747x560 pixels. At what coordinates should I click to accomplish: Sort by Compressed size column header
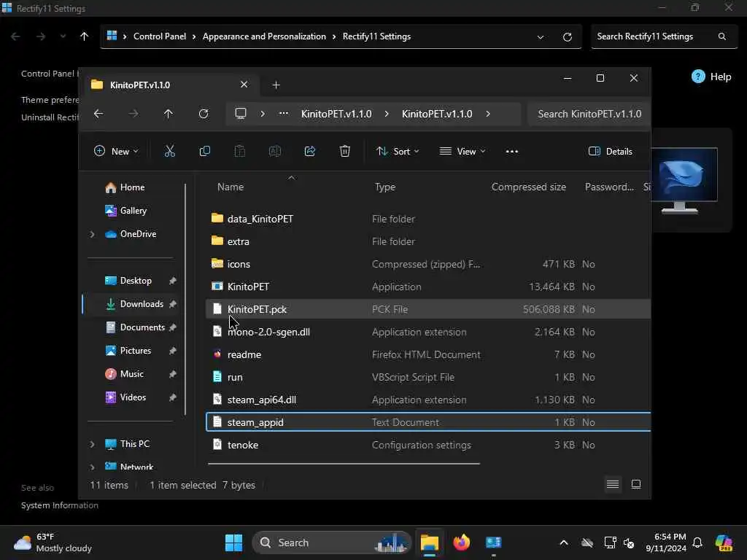point(528,187)
